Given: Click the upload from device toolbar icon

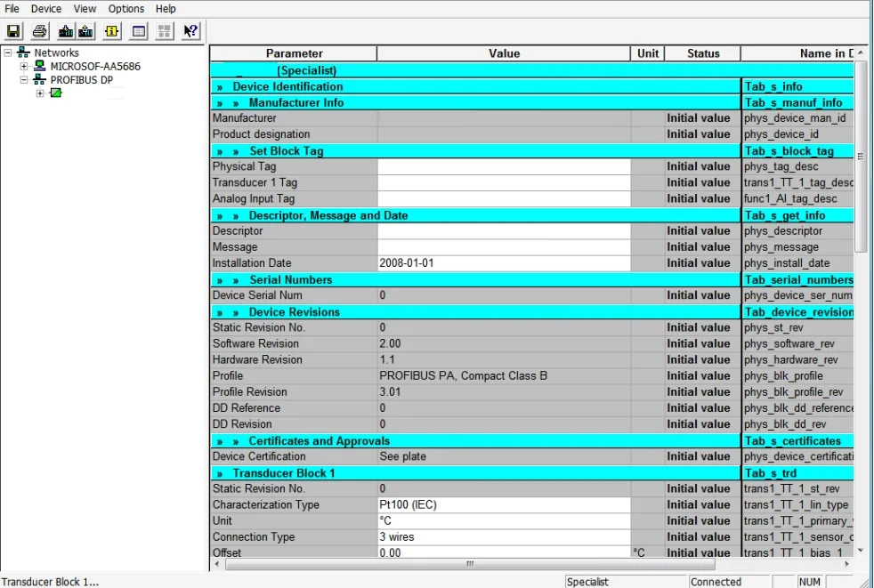Looking at the screenshot, I should point(85,31).
